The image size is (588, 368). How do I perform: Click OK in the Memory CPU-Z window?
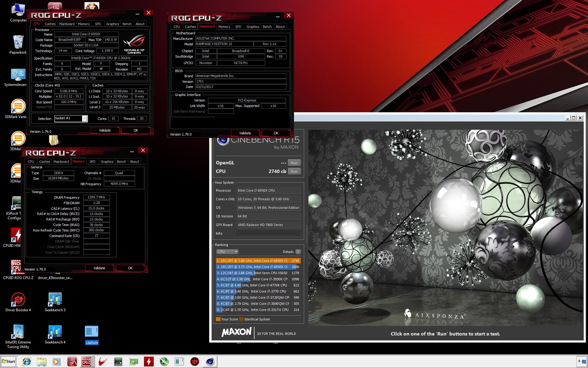click(x=130, y=268)
